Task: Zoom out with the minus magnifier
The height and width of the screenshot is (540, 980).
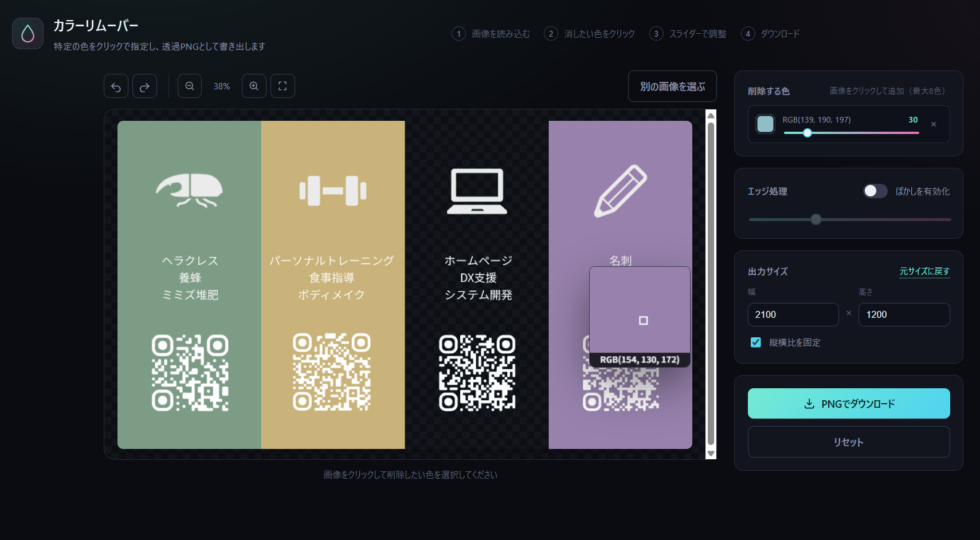Action: click(x=190, y=86)
